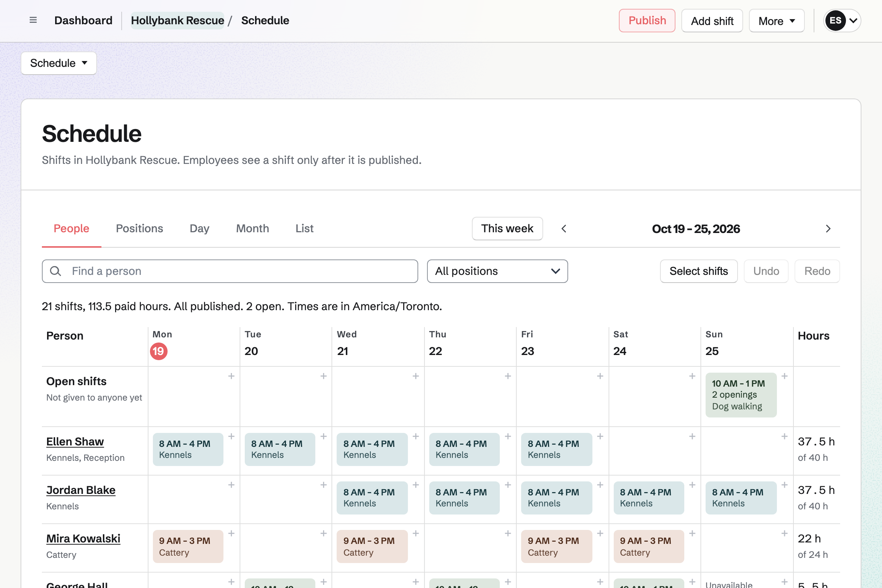Add shift for Ellen Shaw on Sunday
Image resolution: width=882 pixels, height=588 pixels.
tap(784, 437)
